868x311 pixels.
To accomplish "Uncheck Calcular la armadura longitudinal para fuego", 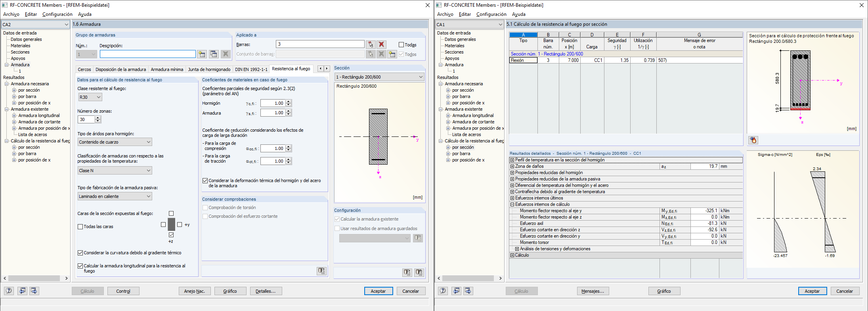I will 80,266.
